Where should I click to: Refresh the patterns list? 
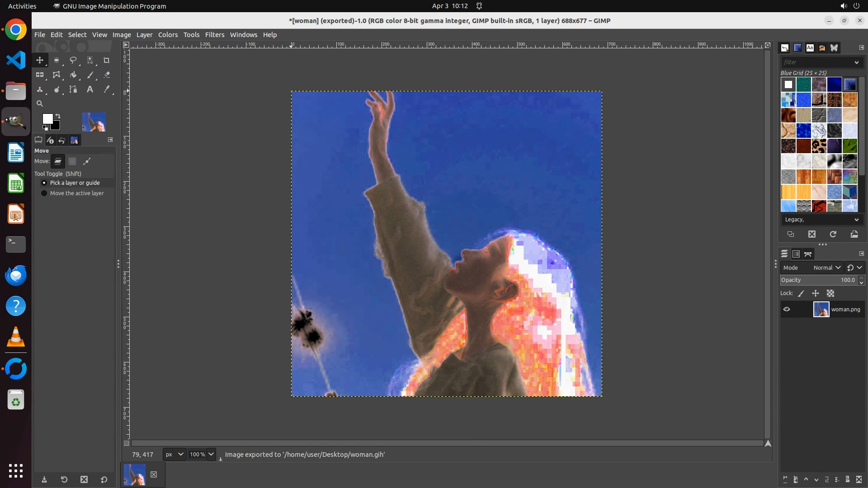click(x=833, y=234)
